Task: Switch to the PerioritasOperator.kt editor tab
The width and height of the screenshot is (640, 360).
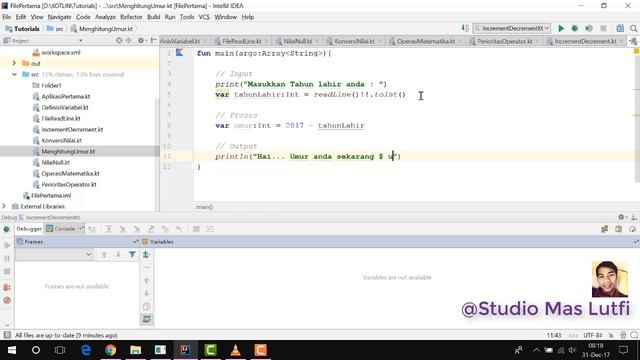Action: (504, 41)
